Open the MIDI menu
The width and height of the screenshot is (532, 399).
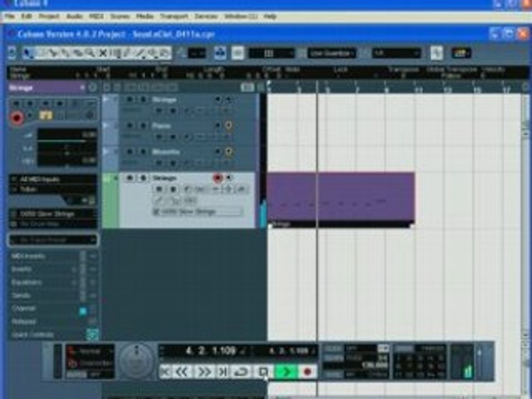click(96, 16)
